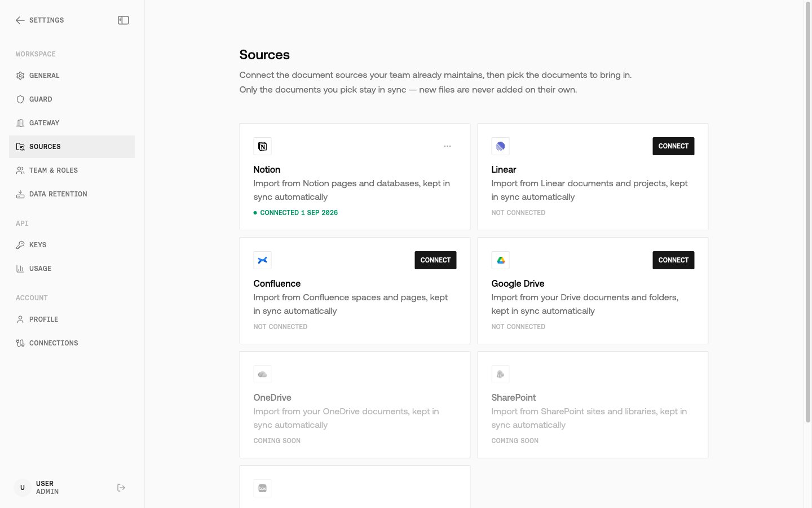Open Guard settings
Screen dimensions: 812x508
pyautogui.click(x=72, y=99)
